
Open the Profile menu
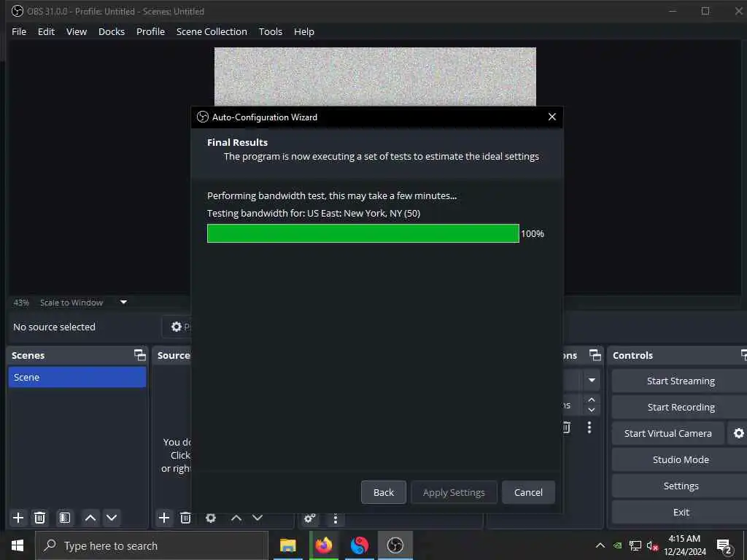(150, 31)
